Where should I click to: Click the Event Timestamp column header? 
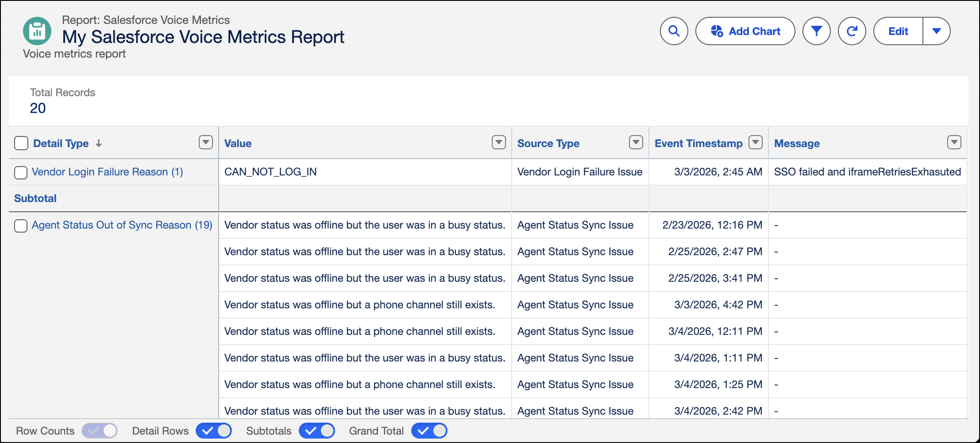tap(698, 144)
